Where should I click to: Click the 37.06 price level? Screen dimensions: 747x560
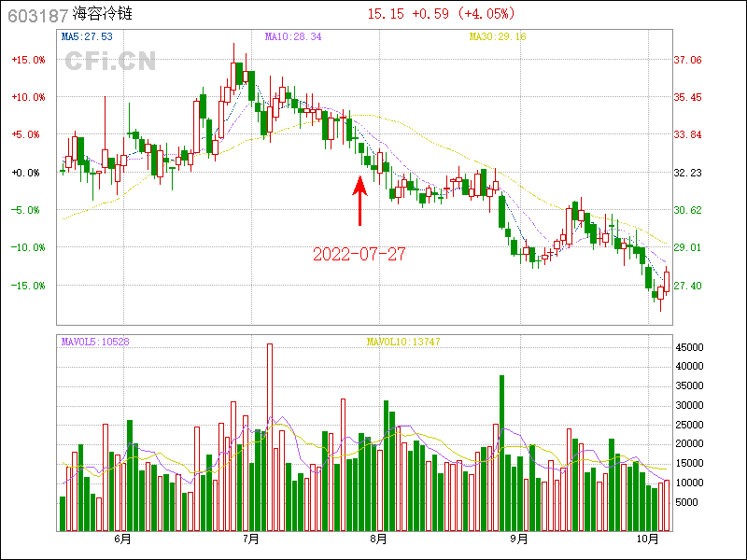[x=687, y=60]
